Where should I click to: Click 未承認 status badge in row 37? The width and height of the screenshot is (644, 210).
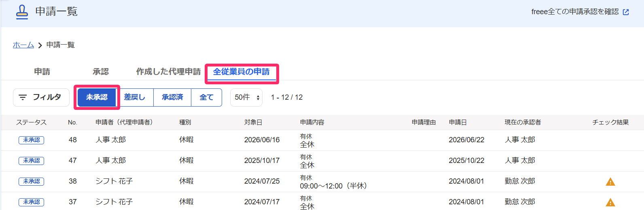[x=31, y=202]
